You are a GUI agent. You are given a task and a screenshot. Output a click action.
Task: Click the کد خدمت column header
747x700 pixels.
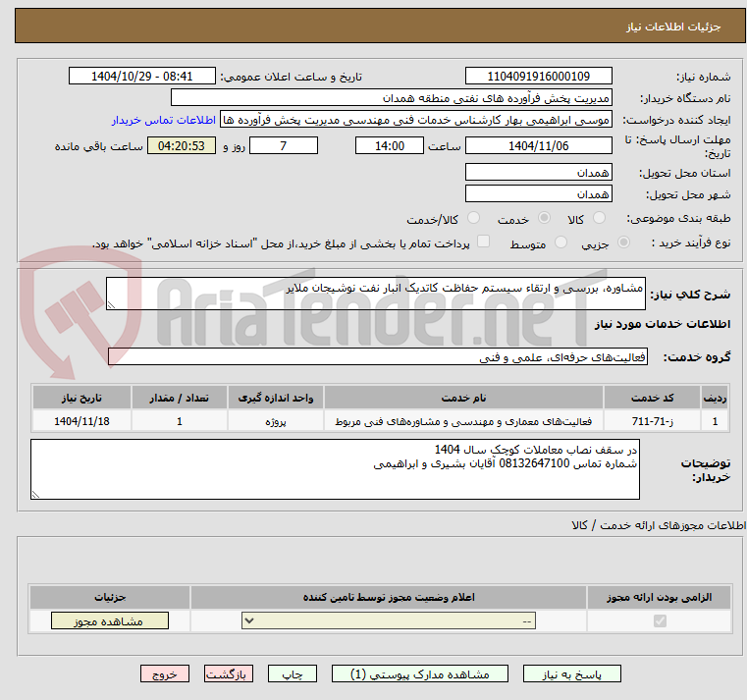pos(652,398)
